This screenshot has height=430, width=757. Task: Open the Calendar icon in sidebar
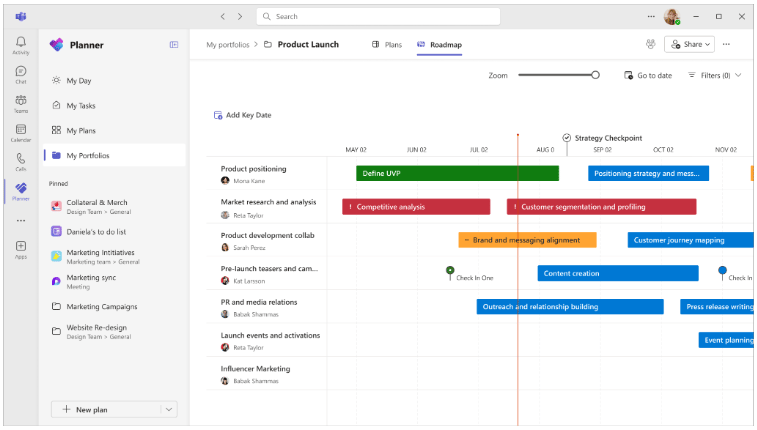[x=21, y=129]
